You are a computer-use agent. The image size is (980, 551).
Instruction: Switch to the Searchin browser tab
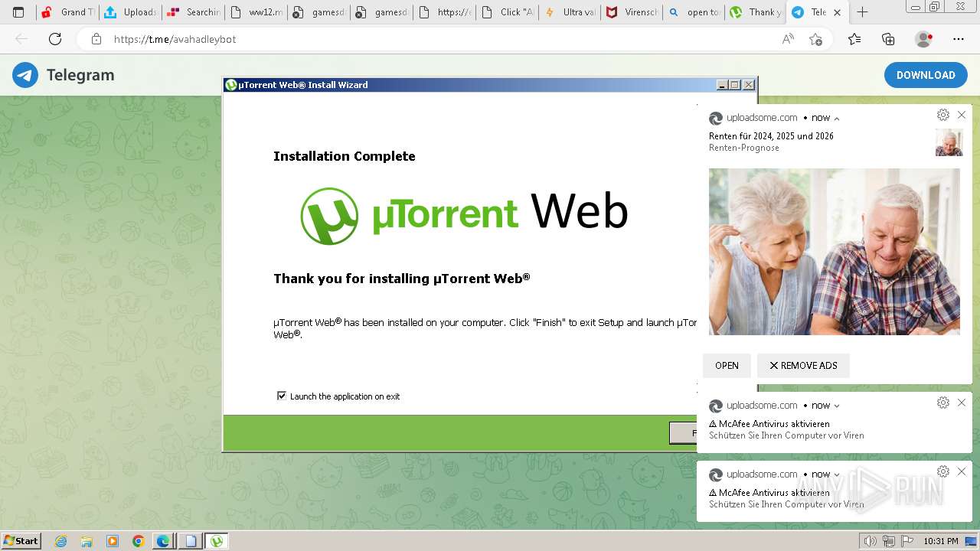[193, 12]
